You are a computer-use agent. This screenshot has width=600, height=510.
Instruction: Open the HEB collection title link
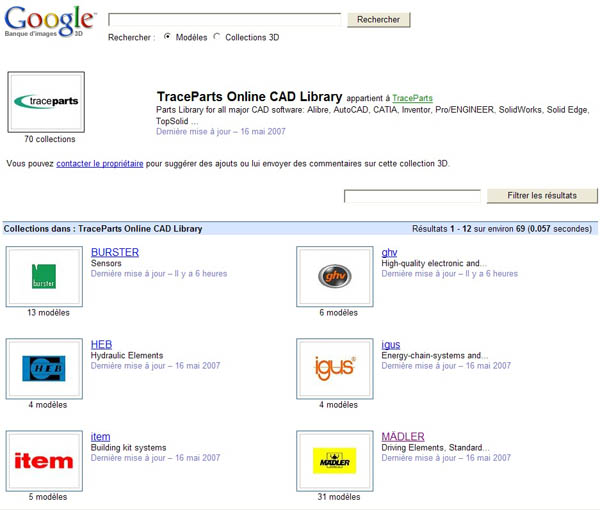coord(101,345)
